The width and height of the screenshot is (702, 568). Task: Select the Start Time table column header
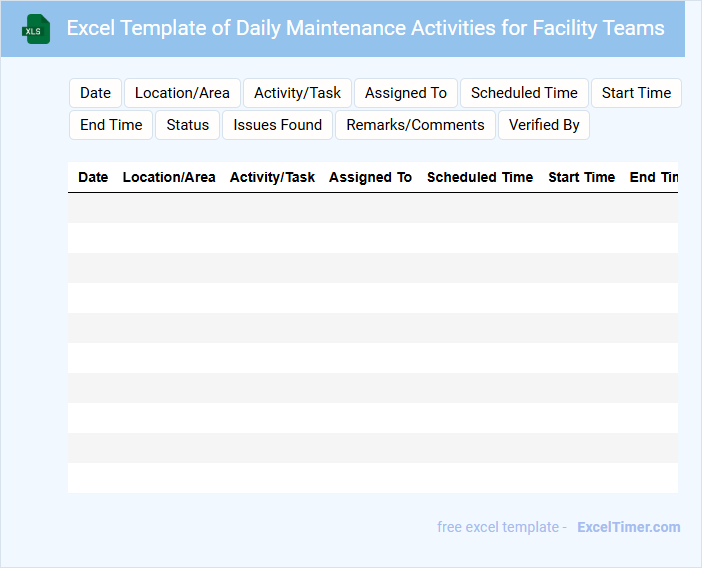(581, 177)
